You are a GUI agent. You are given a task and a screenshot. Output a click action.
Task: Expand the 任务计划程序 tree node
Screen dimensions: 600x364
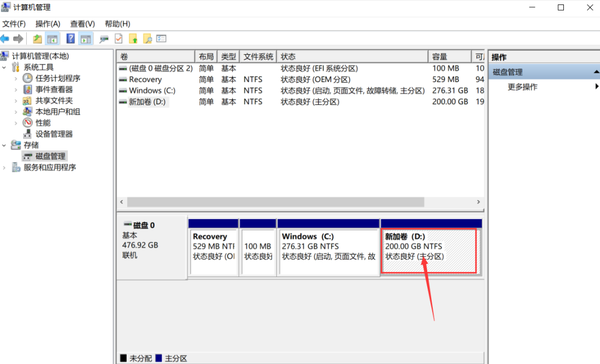click(x=16, y=78)
